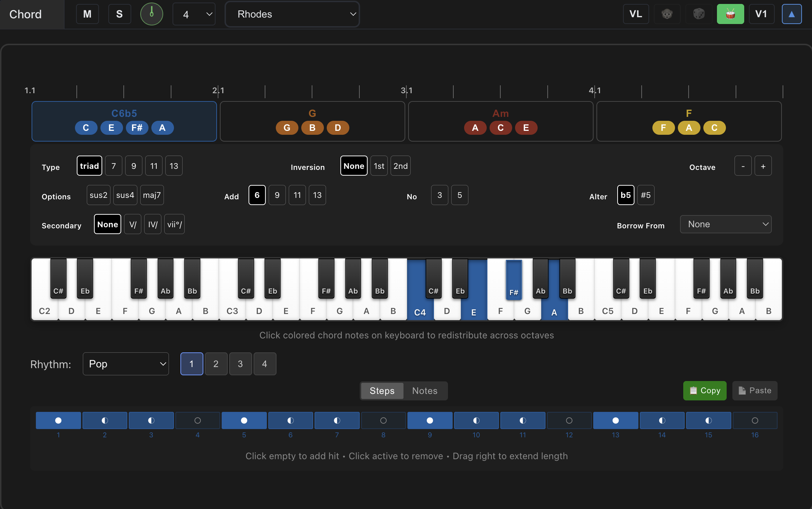Click the full-circle hit on step 9

coord(430,420)
